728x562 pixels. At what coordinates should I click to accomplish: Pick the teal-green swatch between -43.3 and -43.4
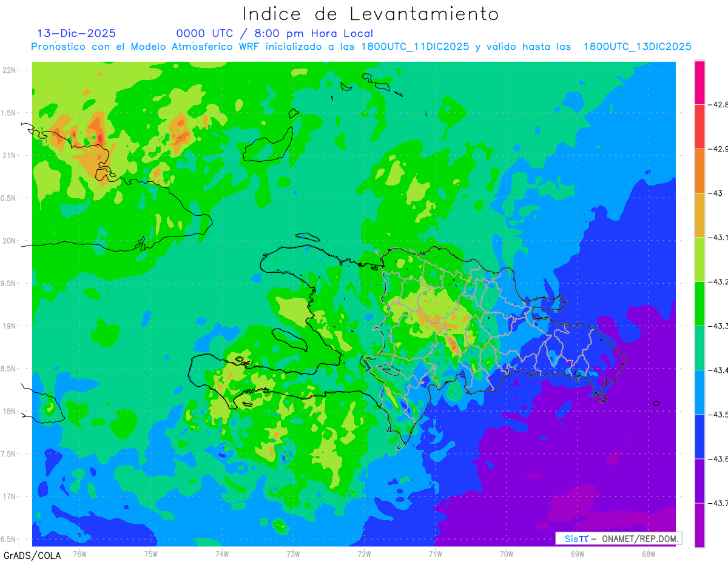tap(699, 347)
